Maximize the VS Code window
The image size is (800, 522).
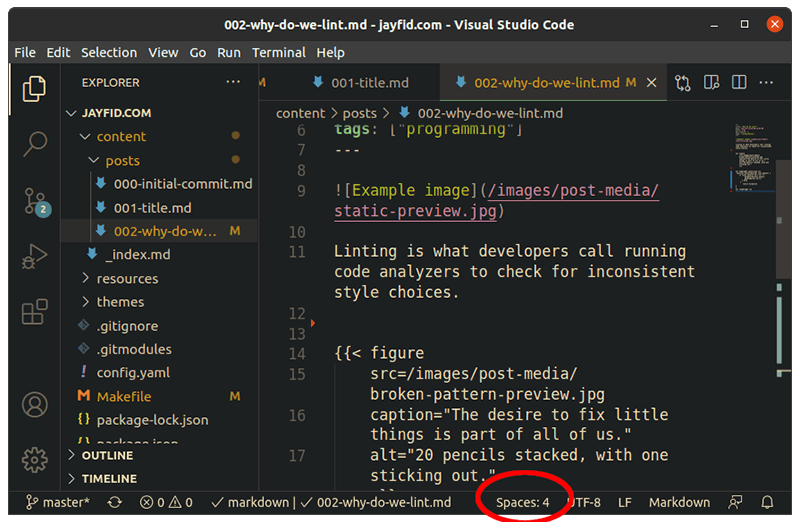click(744, 24)
